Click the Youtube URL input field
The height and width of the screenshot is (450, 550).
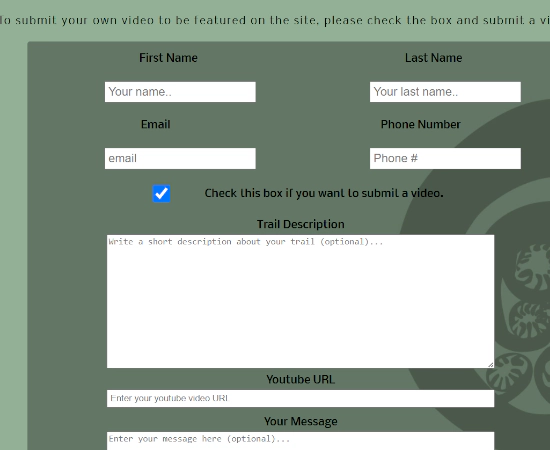pyautogui.click(x=301, y=398)
